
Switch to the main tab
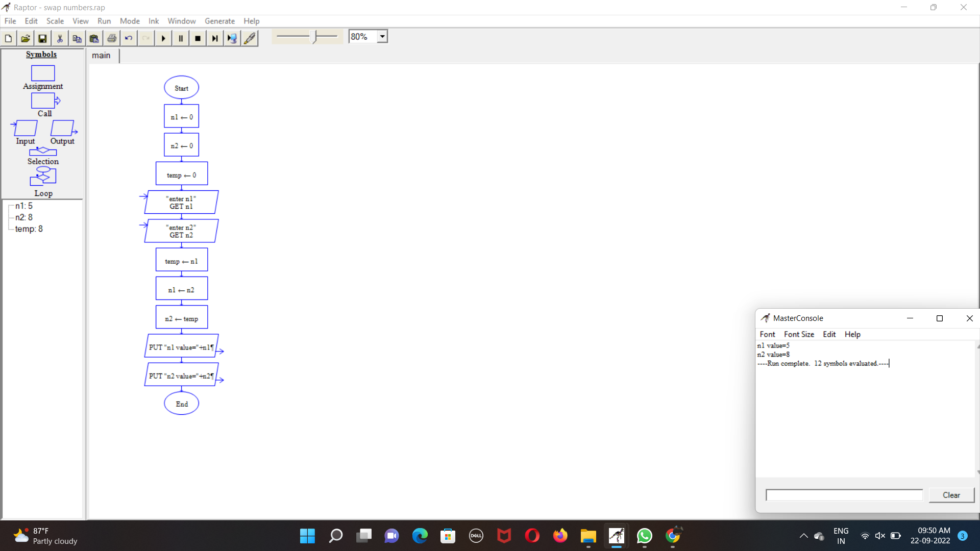pos(101,56)
